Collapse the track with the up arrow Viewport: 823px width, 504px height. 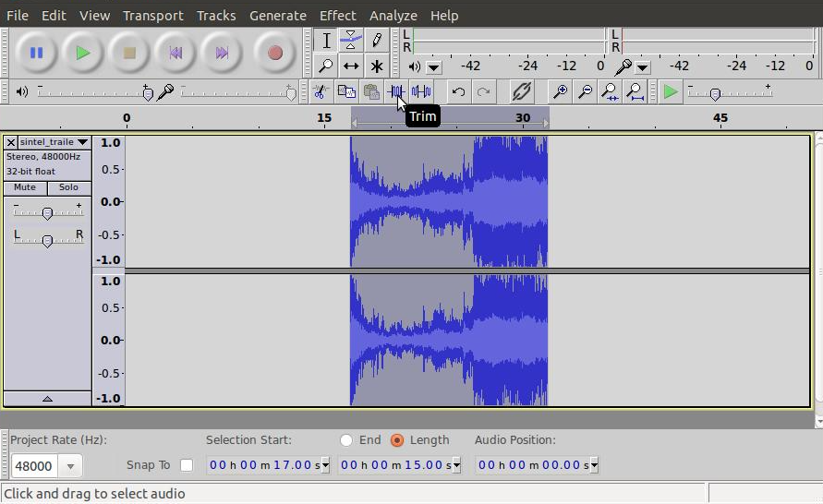click(x=47, y=399)
